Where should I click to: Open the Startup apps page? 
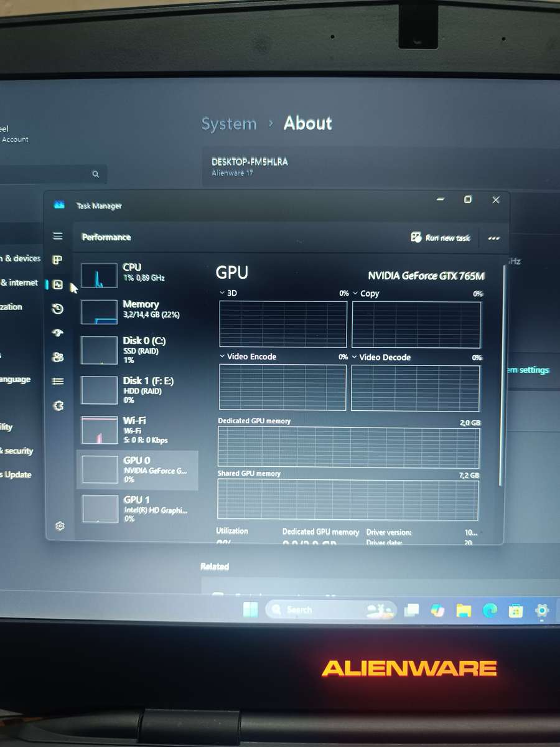(58, 332)
